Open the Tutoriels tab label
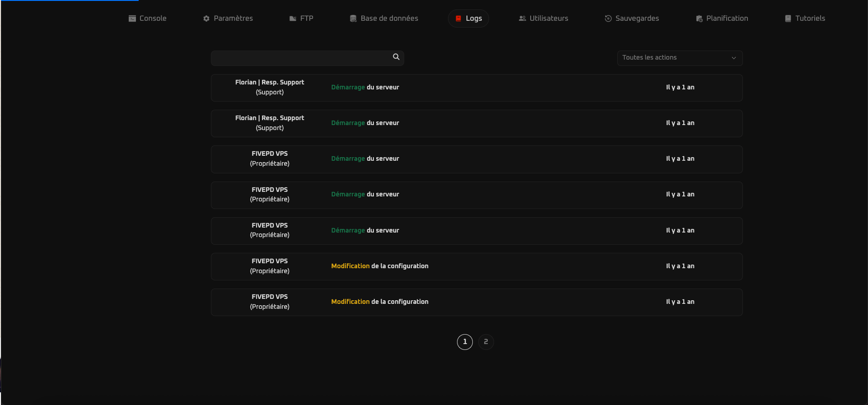868x405 pixels. tap(810, 19)
